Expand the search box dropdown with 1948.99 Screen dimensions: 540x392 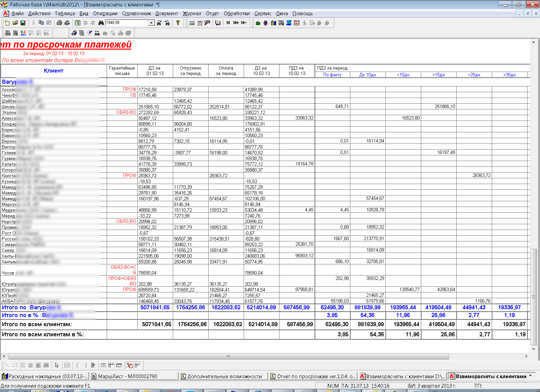[x=151, y=23]
